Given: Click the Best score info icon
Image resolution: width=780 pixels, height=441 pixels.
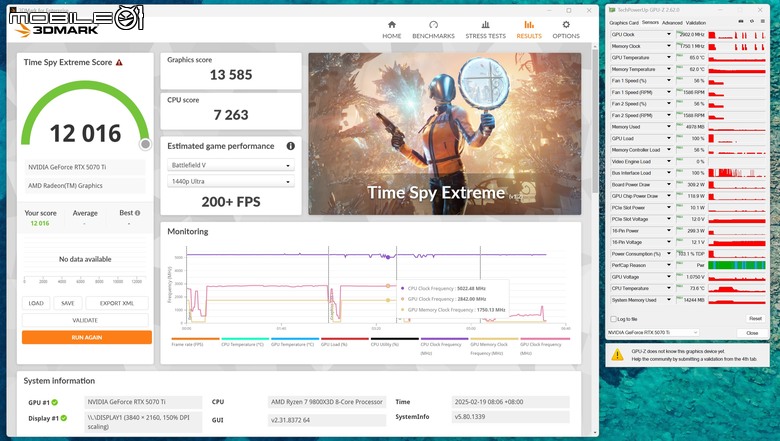Looking at the screenshot, I should pos(138,213).
